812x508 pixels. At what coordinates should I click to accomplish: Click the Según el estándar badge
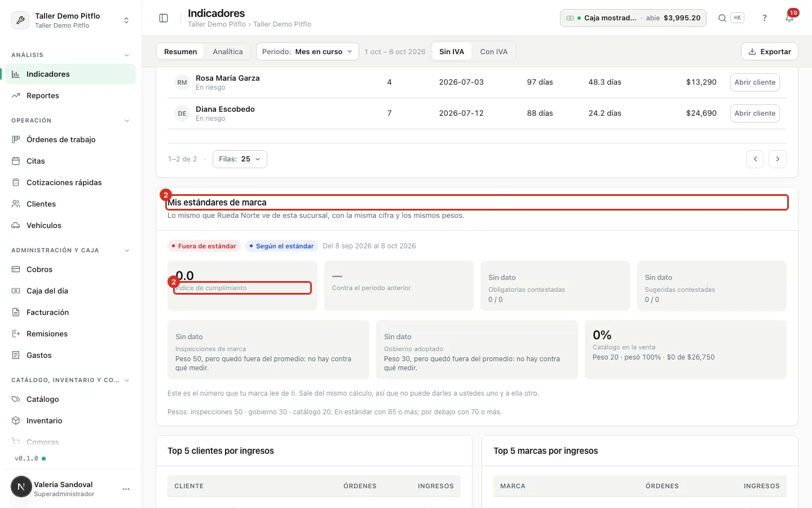(x=281, y=246)
